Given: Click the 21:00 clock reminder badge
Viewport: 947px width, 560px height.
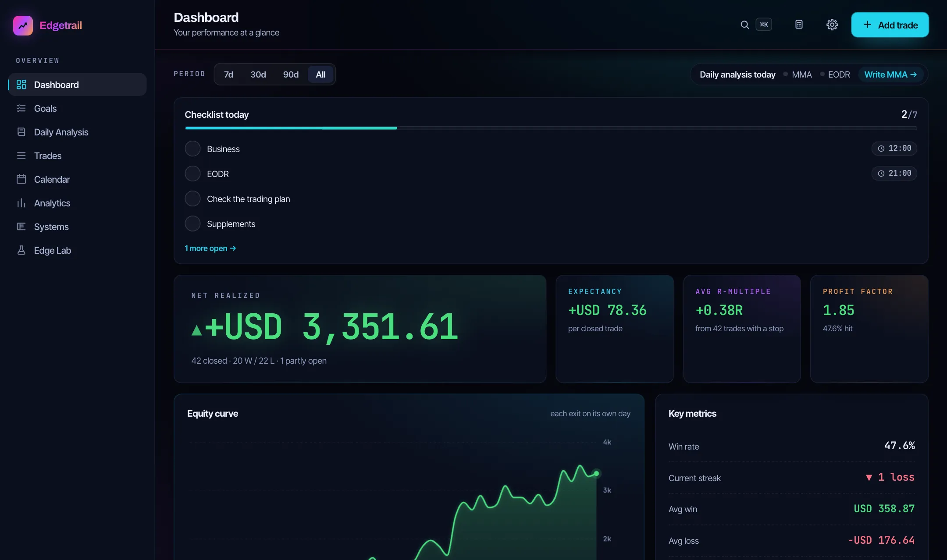Looking at the screenshot, I should tap(894, 174).
